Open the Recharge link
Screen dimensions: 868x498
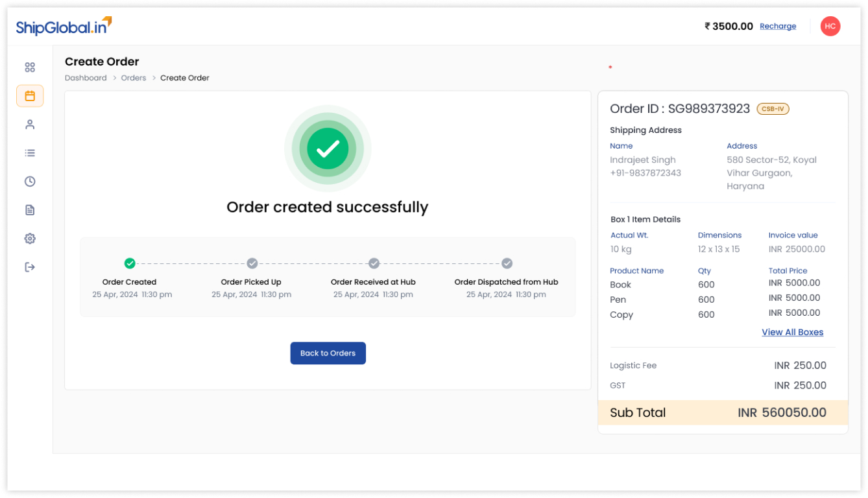pyautogui.click(x=778, y=26)
